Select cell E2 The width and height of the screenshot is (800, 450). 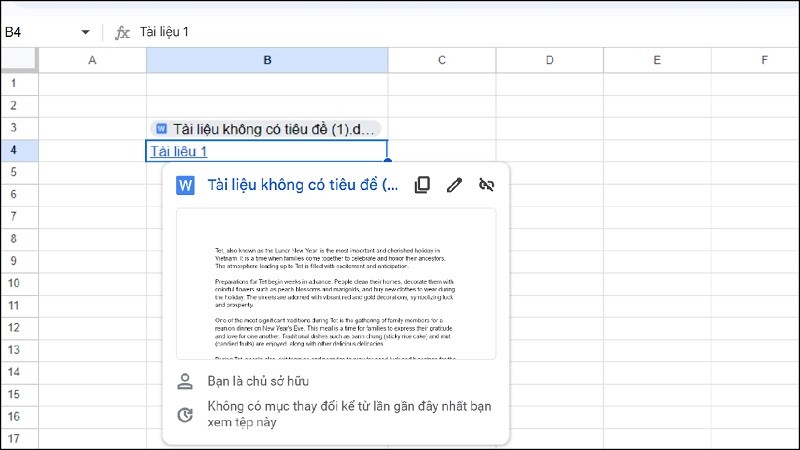point(657,106)
